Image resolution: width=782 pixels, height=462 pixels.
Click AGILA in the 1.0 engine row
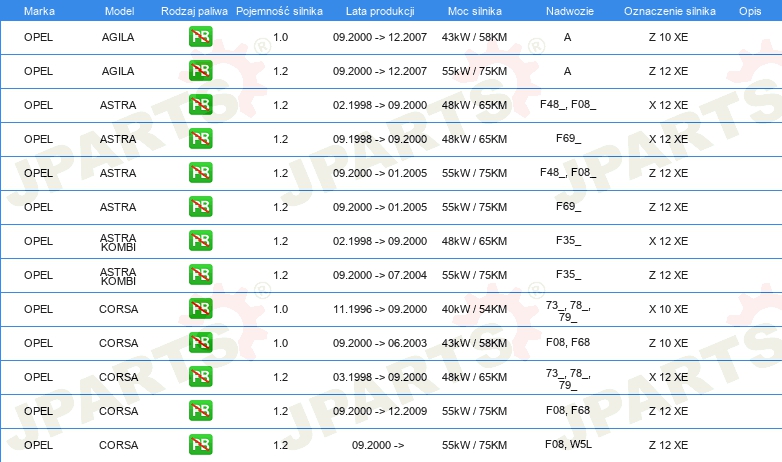tap(118, 37)
